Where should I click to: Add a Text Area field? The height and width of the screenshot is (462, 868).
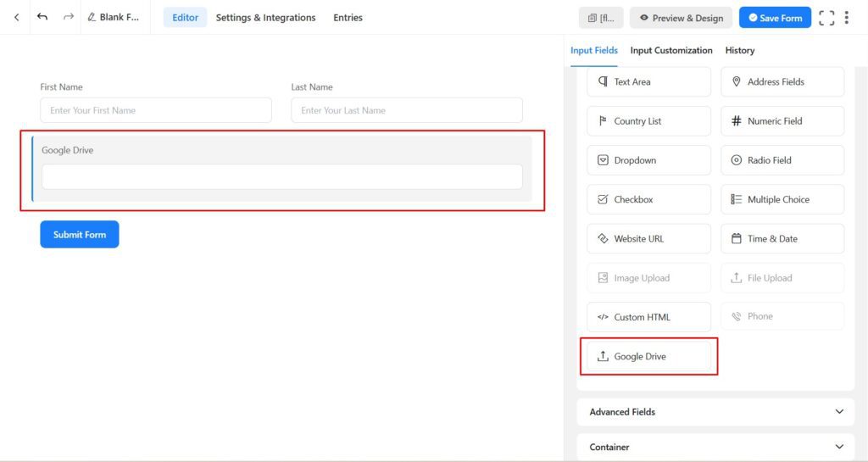(x=648, y=82)
